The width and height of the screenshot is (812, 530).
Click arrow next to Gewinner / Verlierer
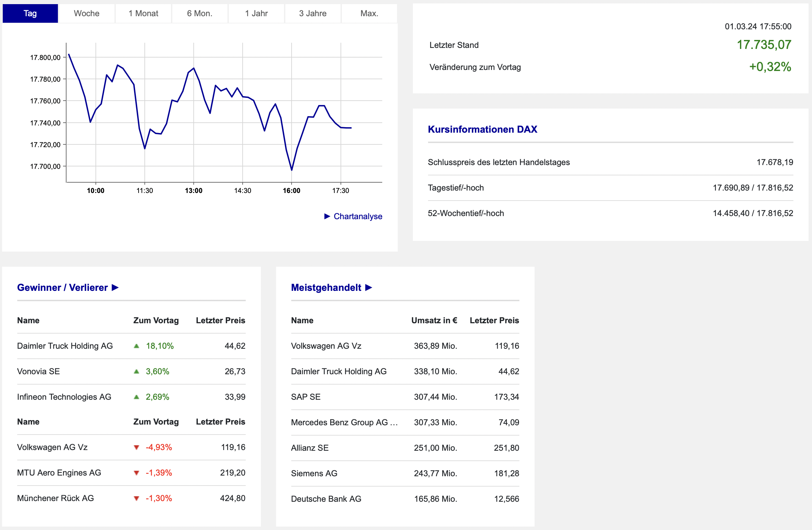[x=115, y=287]
